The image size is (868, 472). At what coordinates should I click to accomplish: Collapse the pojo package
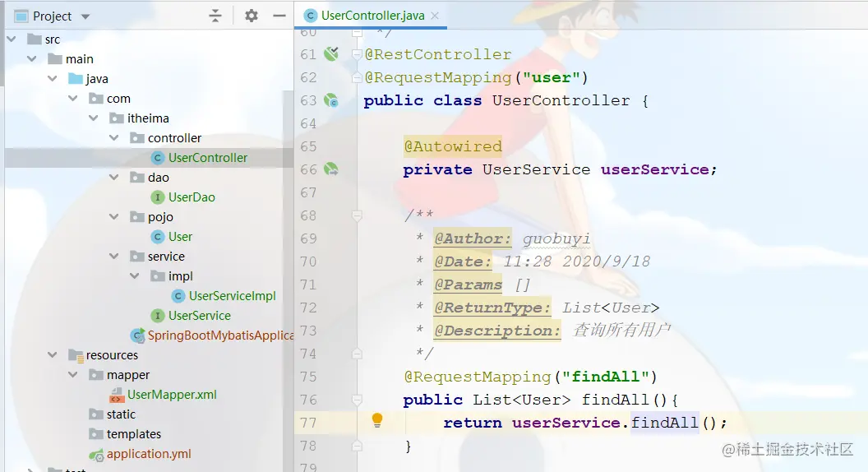[x=114, y=216]
